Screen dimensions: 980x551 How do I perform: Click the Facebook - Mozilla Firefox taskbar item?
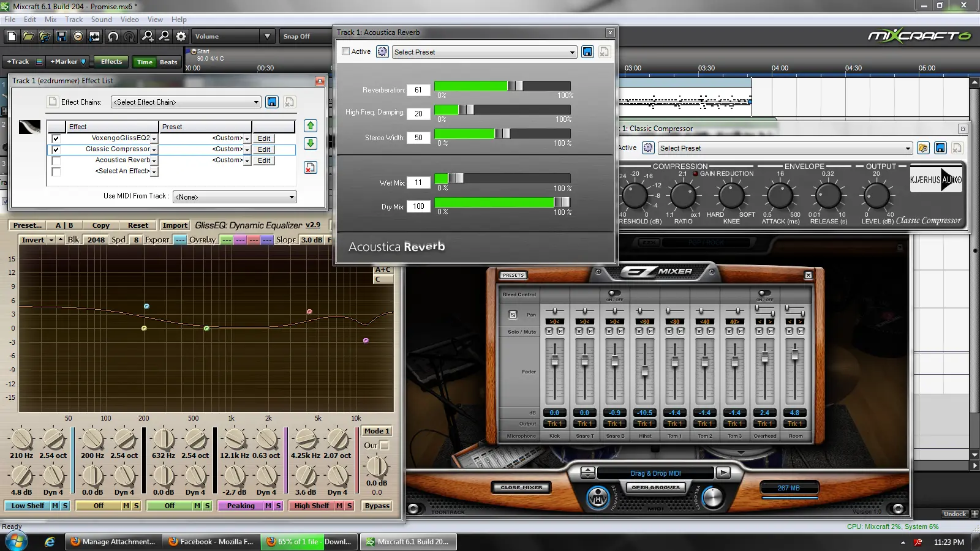211,541
